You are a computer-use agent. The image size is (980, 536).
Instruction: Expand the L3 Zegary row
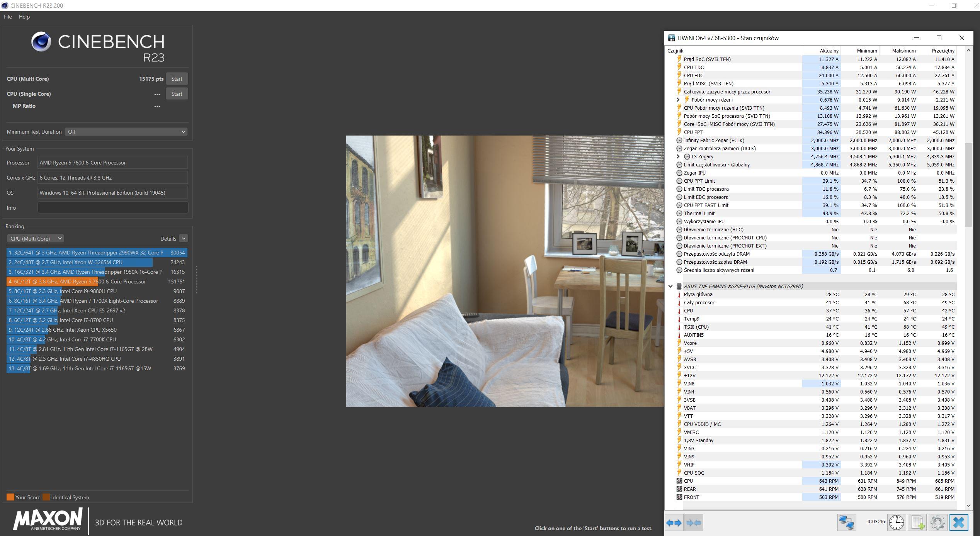point(678,156)
